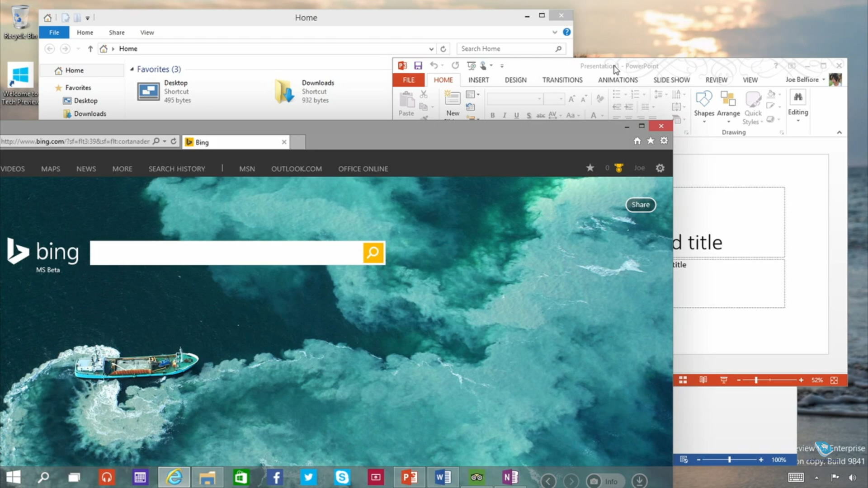Click the Bing search input box
Viewport: 868px width, 488px height.
(x=226, y=253)
